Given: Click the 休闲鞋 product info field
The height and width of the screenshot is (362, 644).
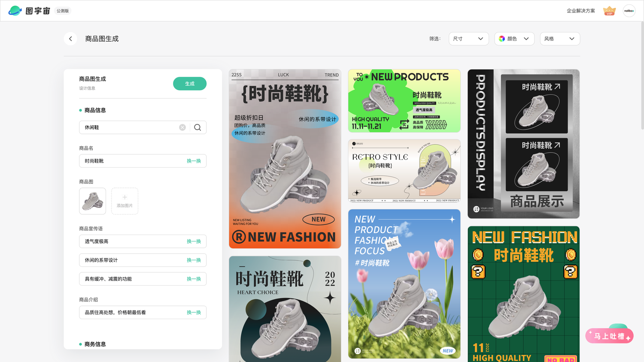Looking at the screenshot, I should click(143, 127).
